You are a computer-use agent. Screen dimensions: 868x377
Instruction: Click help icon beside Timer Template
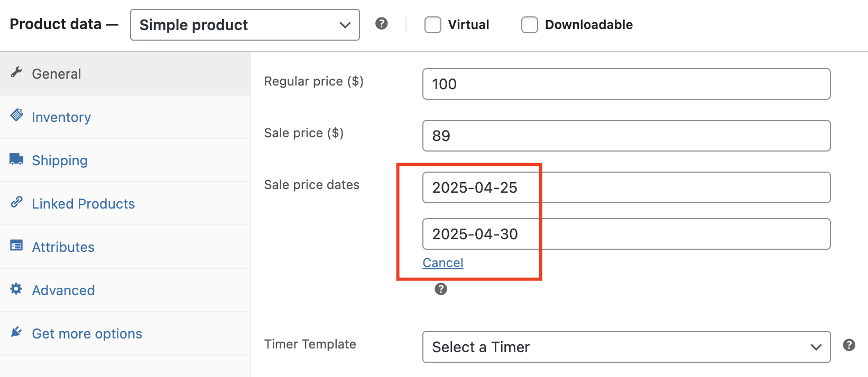click(849, 345)
